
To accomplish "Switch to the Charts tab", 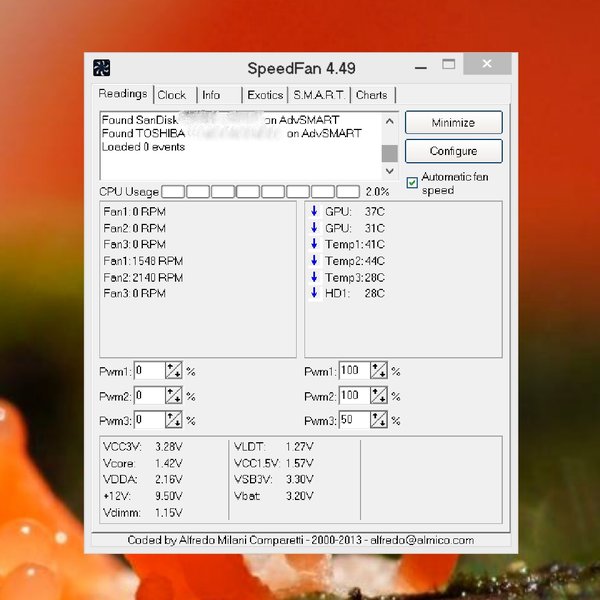I will 372,95.
